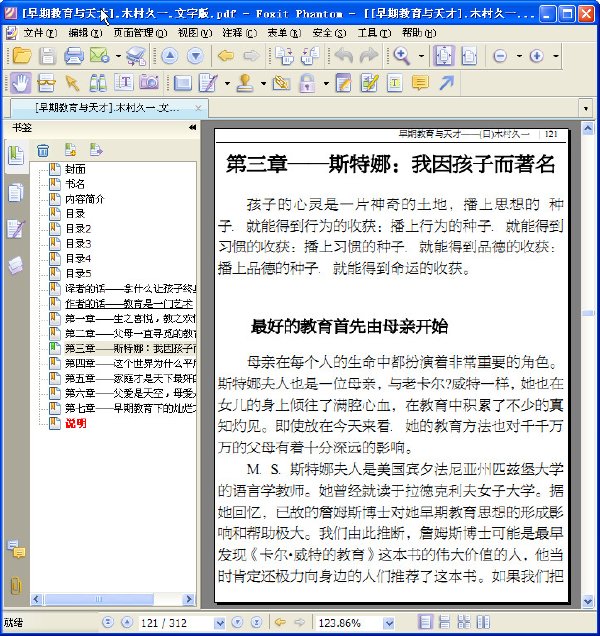The image size is (600, 636).
Task: Jump back to previous view arrow
Action: click(x=226, y=56)
